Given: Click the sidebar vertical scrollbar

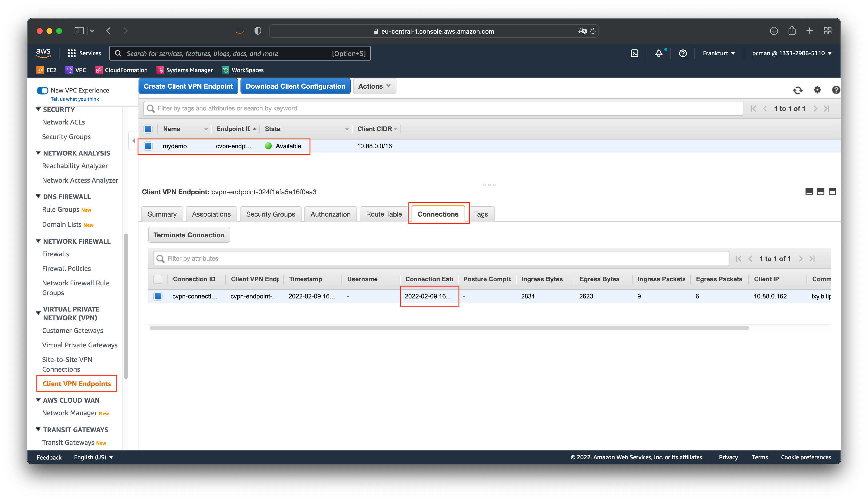Looking at the screenshot, I should [x=126, y=306].
